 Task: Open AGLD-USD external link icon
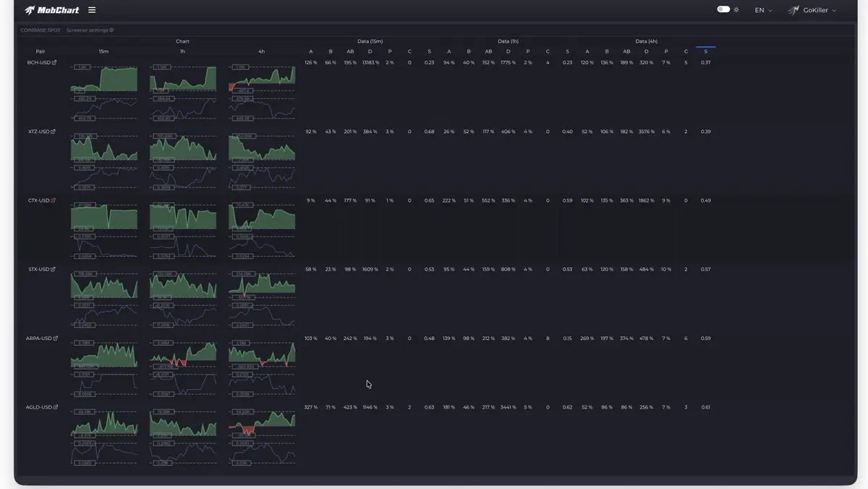(55, 407)
